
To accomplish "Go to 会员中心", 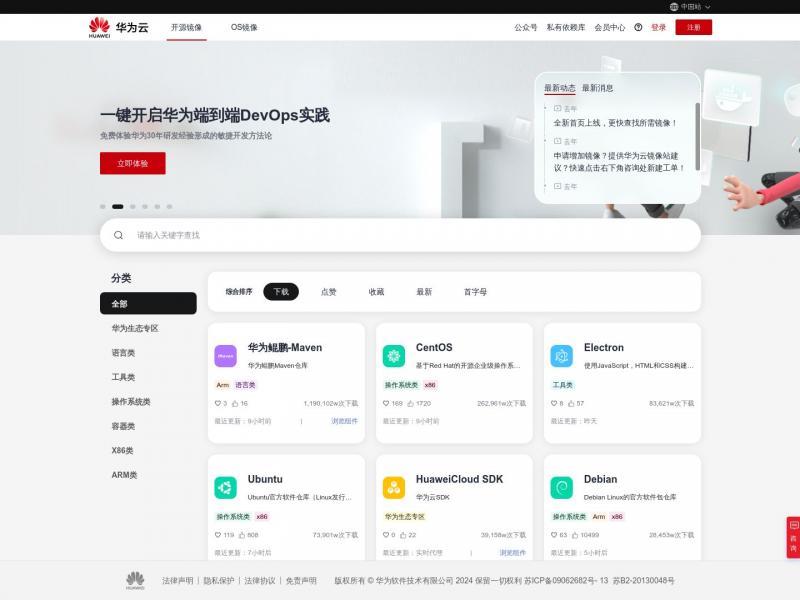I will tap(610, 28).
